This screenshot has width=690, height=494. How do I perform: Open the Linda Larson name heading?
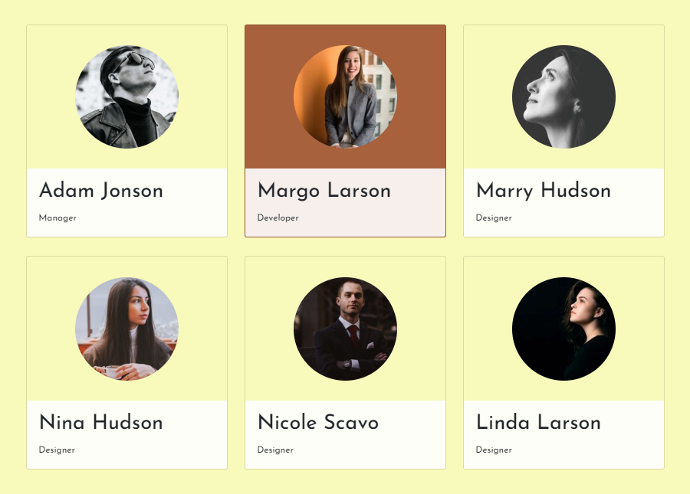click(538, 422)
